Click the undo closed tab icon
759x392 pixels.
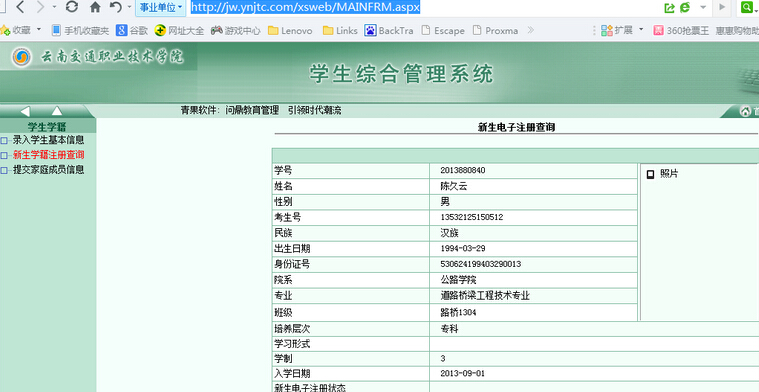point(116,7)
